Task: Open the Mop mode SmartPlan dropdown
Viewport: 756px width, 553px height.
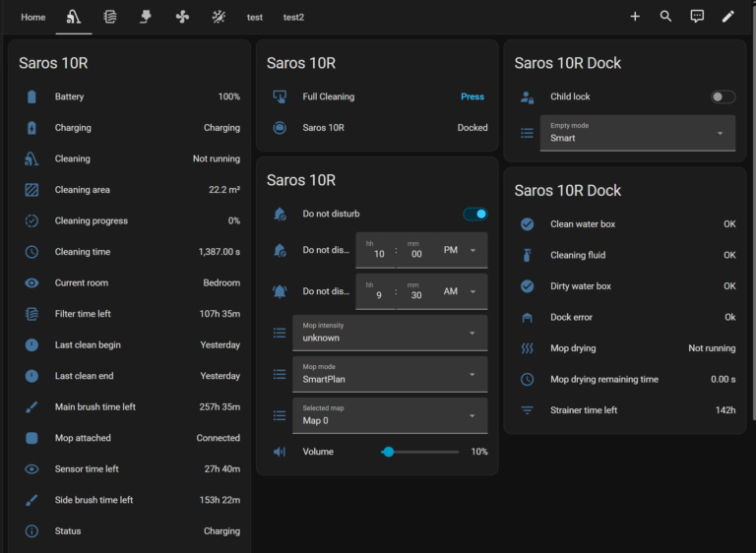Action: click(390, 375)
